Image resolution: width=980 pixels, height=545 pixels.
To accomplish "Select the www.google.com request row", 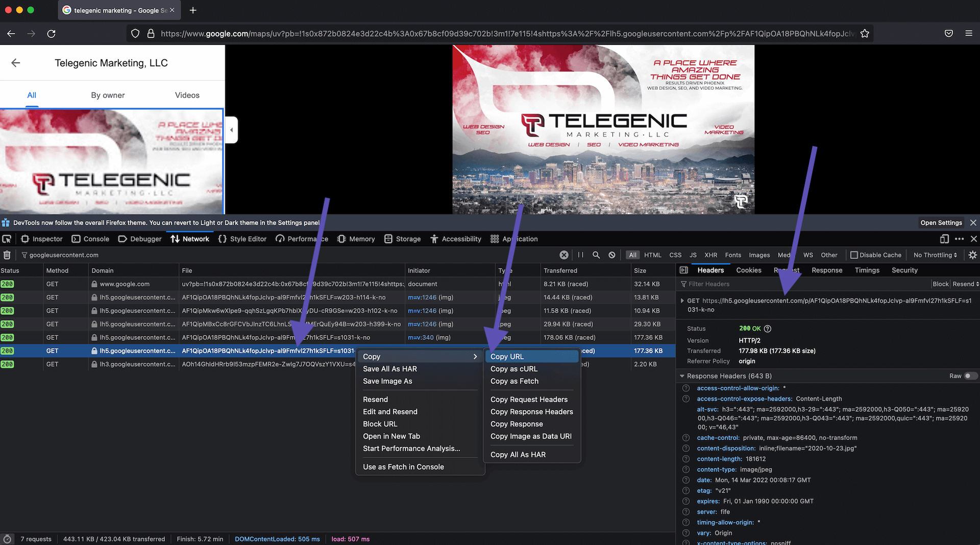I will [337, 284].
